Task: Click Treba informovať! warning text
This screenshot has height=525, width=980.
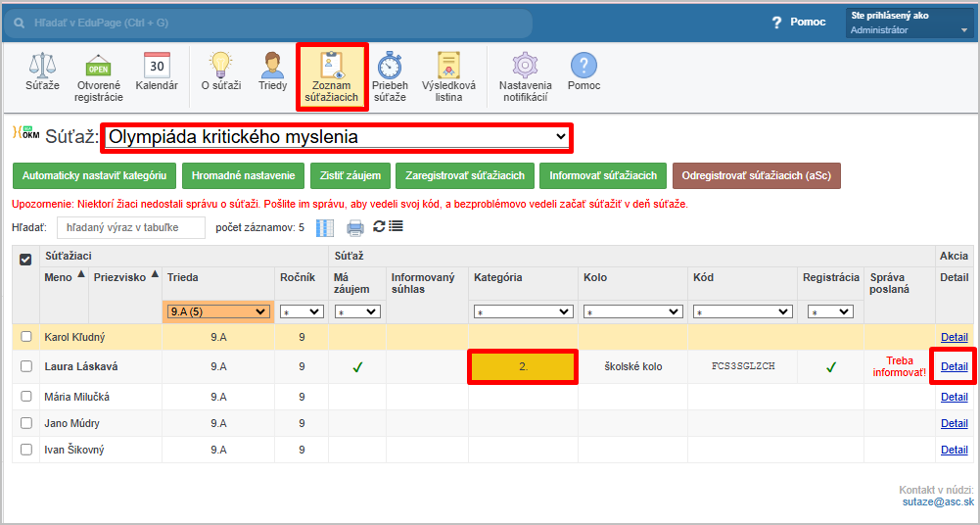Action: [x=900, y=367]
